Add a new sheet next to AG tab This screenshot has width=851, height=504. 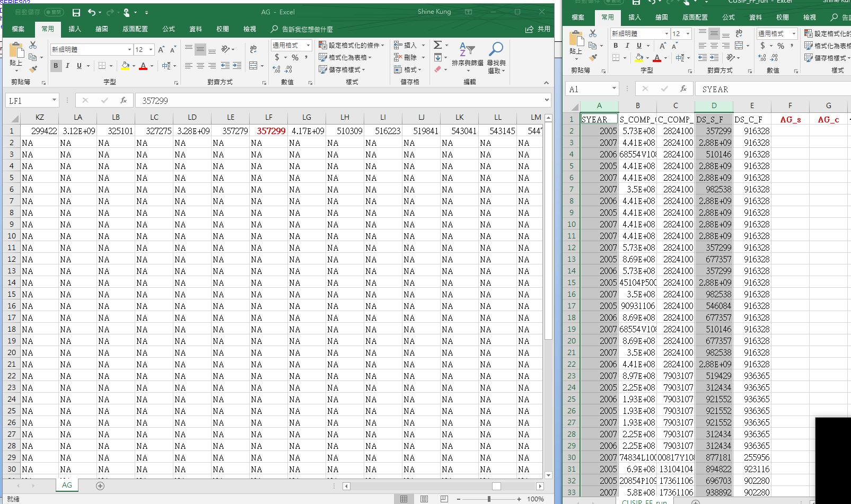[x=100, y=485]
